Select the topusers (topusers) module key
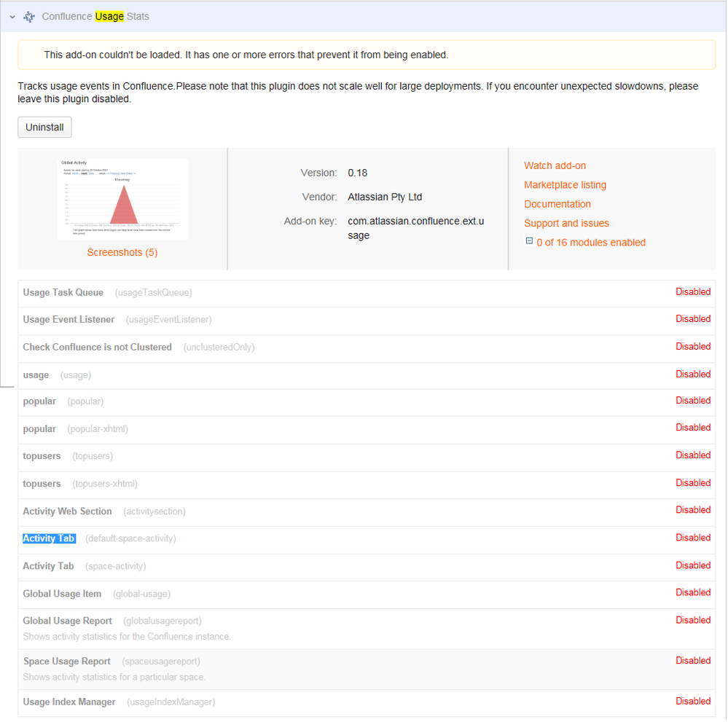Image resolution: width=728 pixels, height=722 pixels. coord(93,456)
